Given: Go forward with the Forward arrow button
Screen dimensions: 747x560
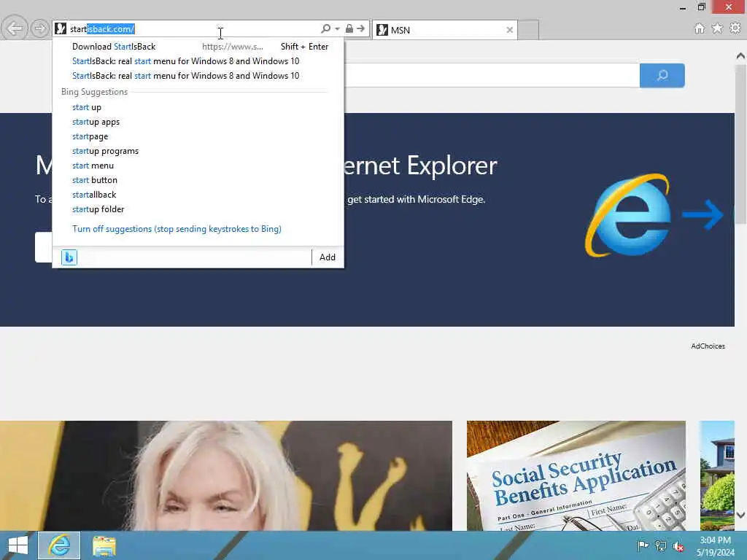Looking at the screenshot, I should [x=39, y=29].
